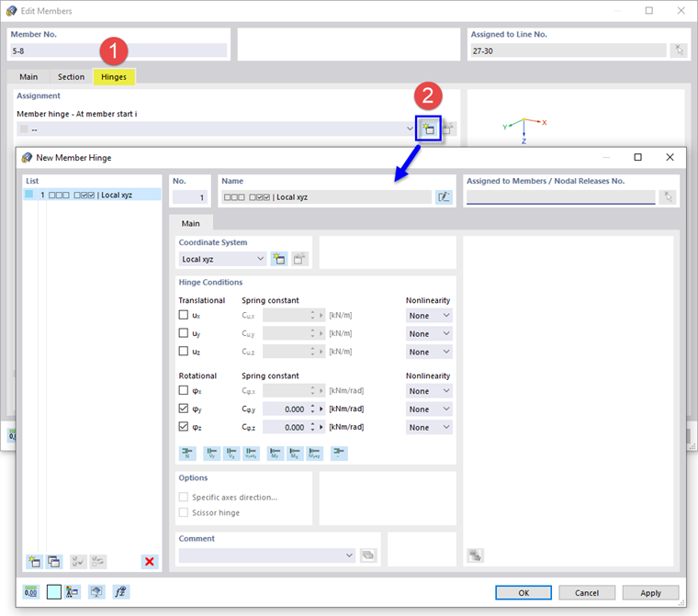Switch to Main tab in Edit Members
Viewport: 698px width, 616px height.
pyautogui.click(x=28, y=76)
